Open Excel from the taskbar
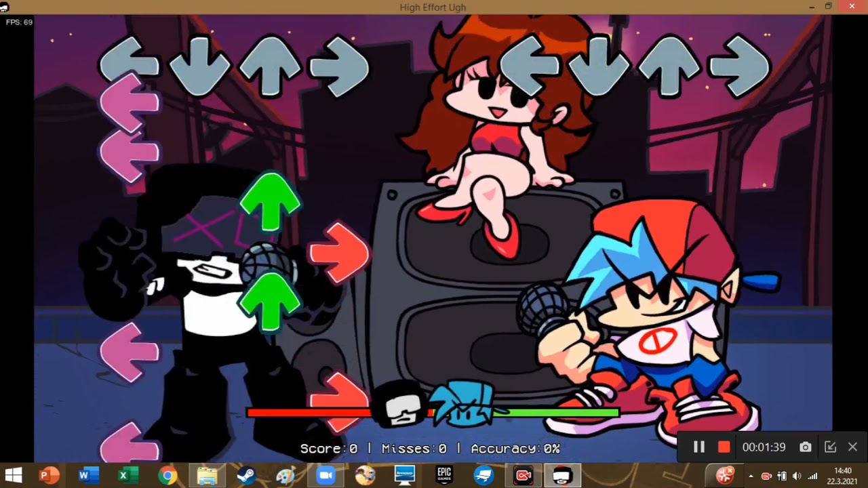Viewport: 868px width, 488px height. coord(127,476)
